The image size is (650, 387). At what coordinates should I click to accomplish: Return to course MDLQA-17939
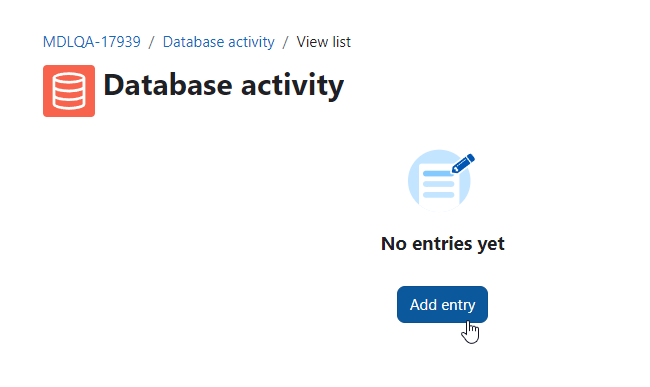pyautogui.click(x=92, y=42)
